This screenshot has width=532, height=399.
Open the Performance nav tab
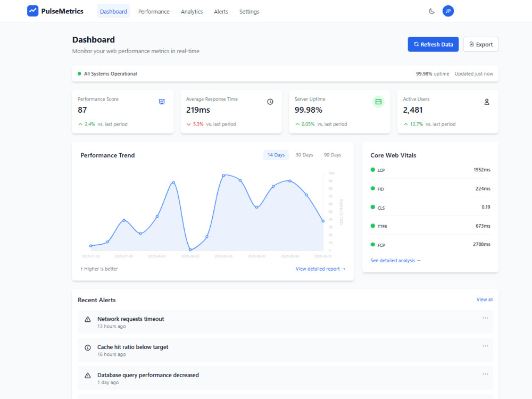[x=154, y=12]
